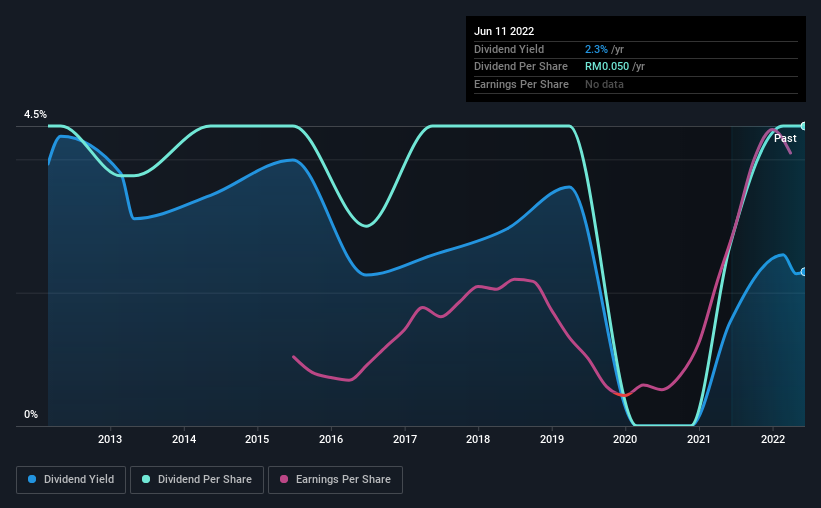The image size is (821, 508).
Task: Click the RM0.050 dividend per share value
Action: 607,67
